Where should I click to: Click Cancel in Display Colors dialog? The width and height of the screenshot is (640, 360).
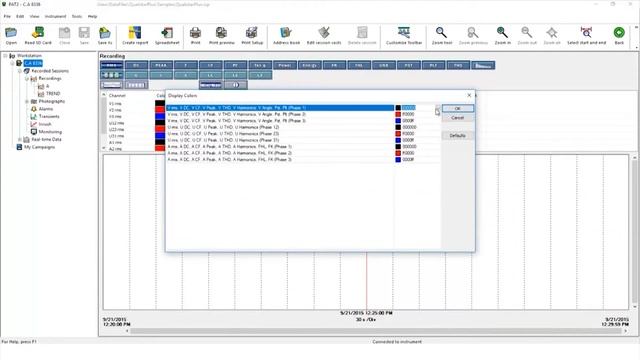[458, 118]
